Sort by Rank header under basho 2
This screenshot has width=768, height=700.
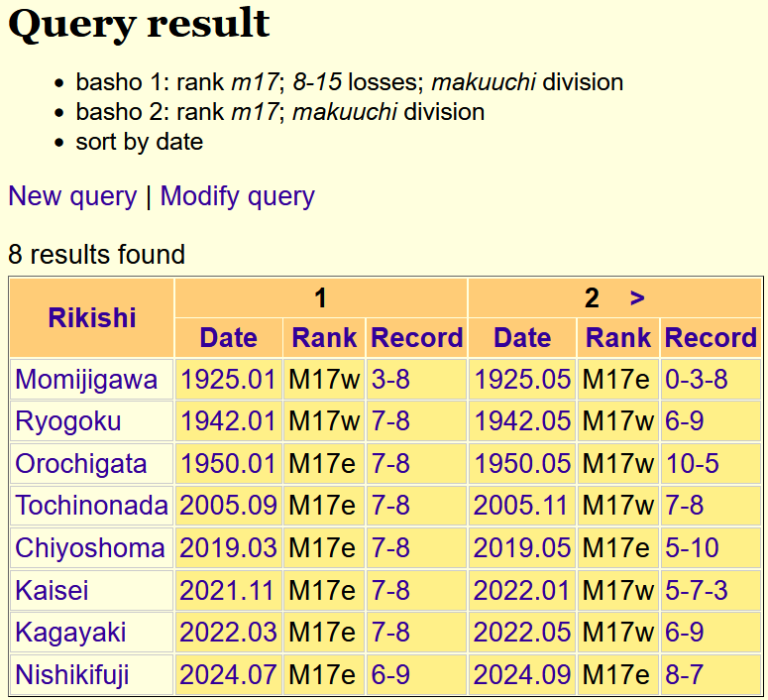[x=618, y=338]
